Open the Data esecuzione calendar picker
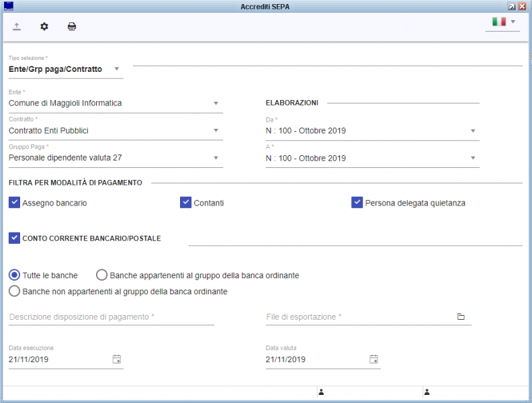Image resolution: width=532 pixels, height=403 pixels. click(116, 359)
